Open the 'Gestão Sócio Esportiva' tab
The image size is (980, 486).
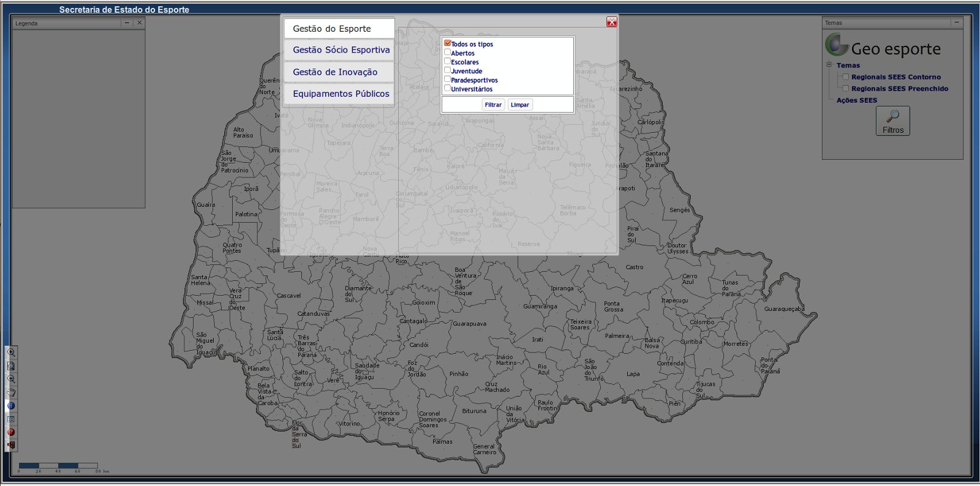coord(341,50)
